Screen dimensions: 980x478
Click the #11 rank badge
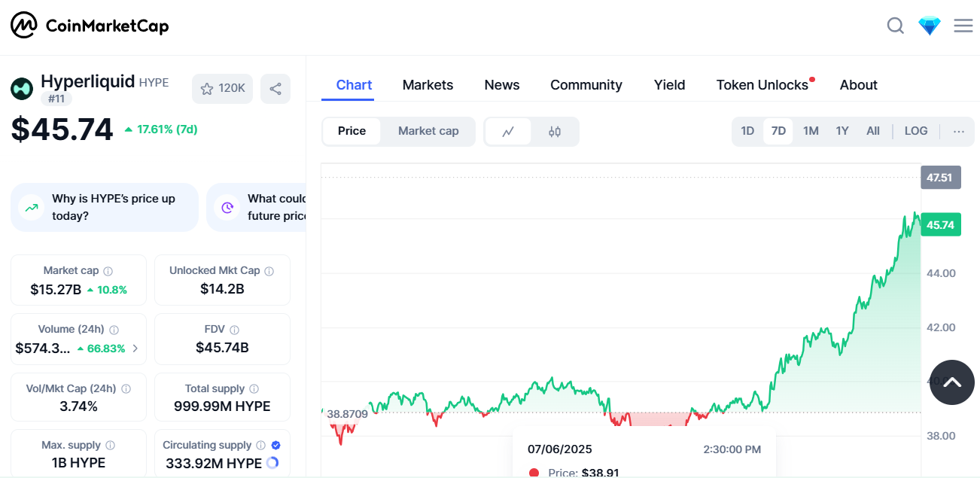[56, 99]
